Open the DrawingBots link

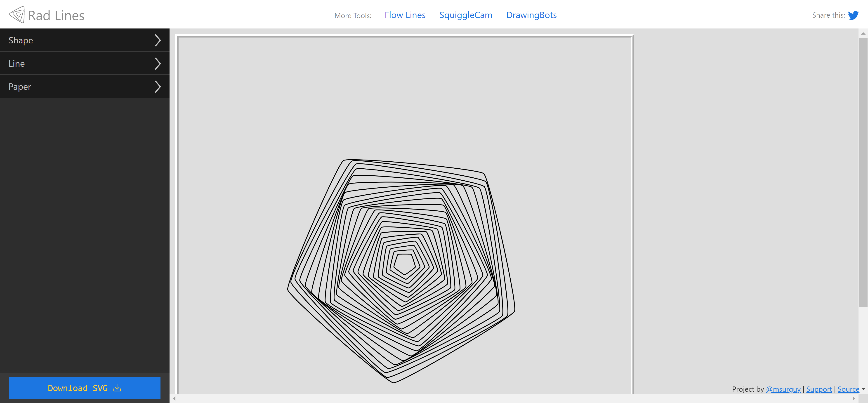(531, 15)
